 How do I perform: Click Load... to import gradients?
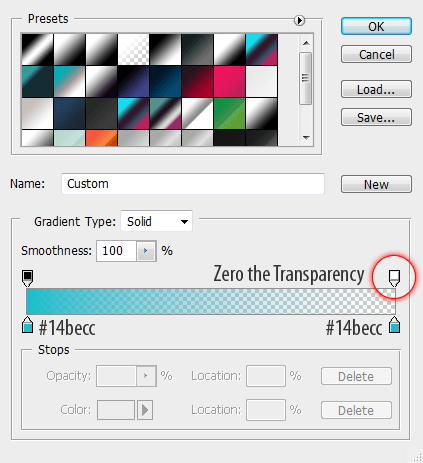(376, 89)
